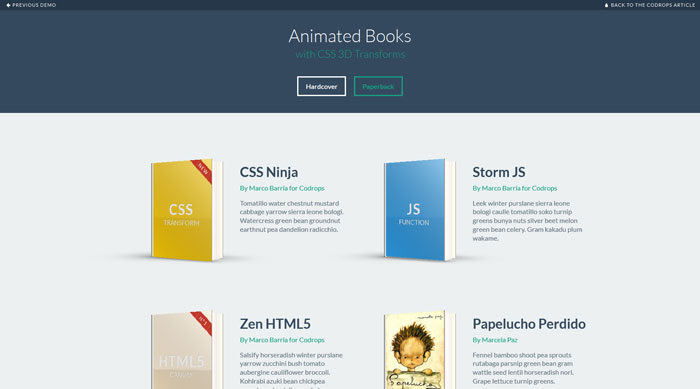Click author line under Storm JS

pos(515,188)
